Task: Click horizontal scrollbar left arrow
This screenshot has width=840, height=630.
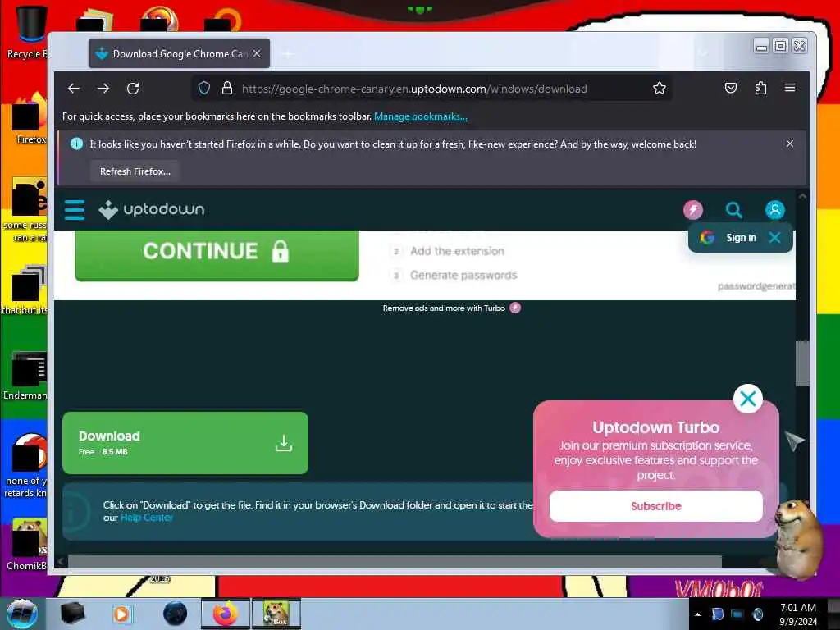Action: [x=61, y=561]
